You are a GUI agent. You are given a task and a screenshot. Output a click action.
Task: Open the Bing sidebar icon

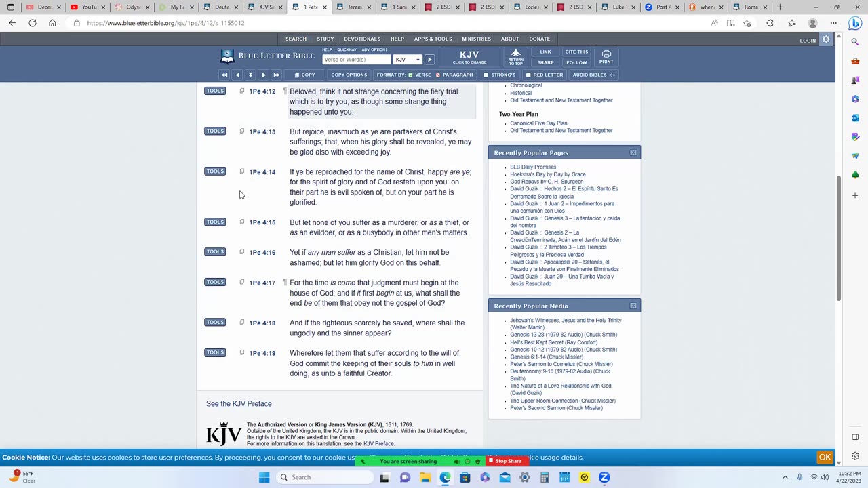[855, 23]
